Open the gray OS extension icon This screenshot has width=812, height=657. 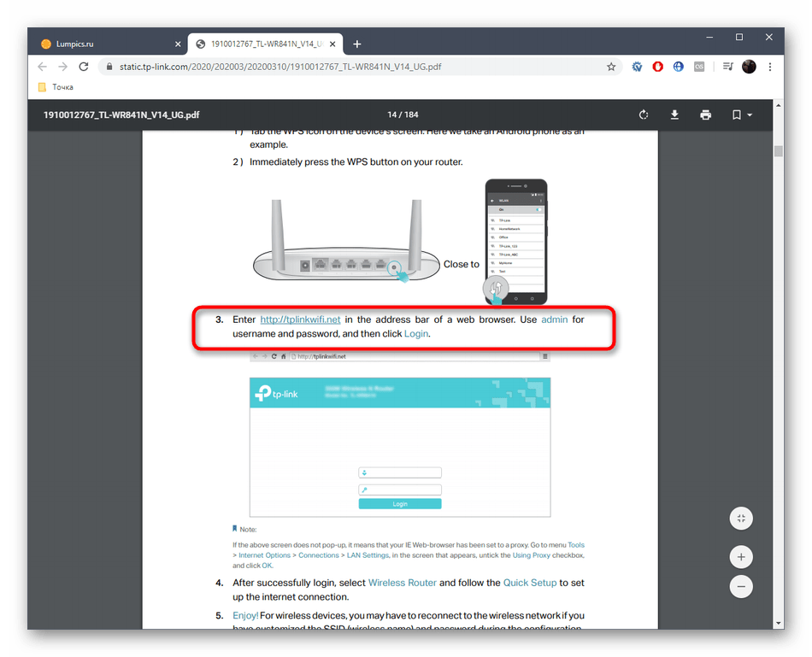pyautogui.click(x=699, y=67)
